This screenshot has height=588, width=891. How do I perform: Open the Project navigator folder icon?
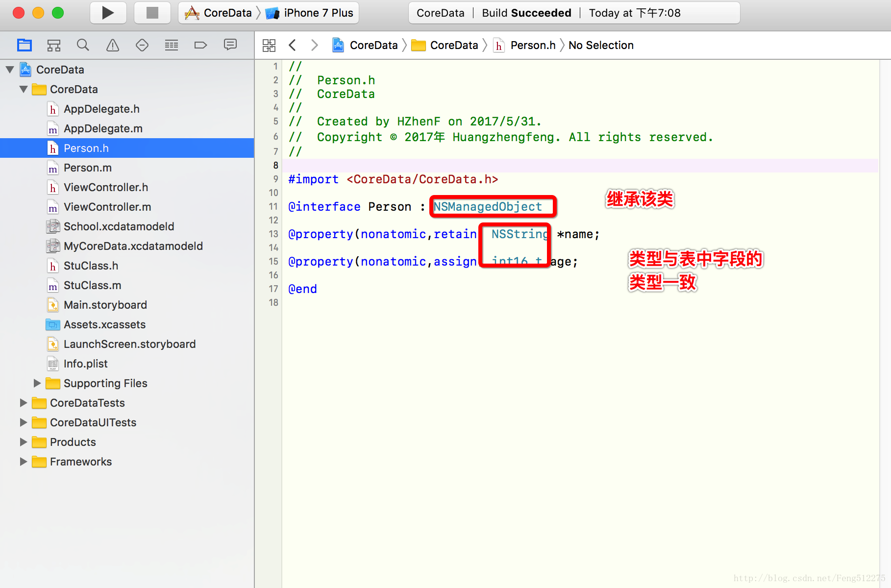[25, 45]
